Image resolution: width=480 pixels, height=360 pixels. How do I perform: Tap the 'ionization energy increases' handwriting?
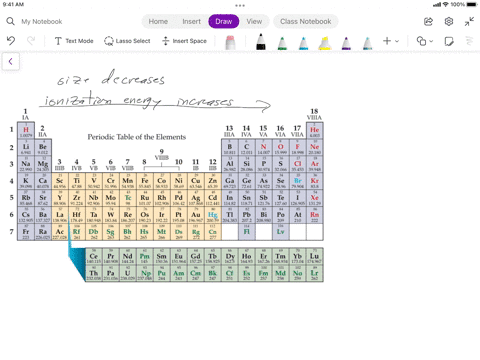pos(139,100)
